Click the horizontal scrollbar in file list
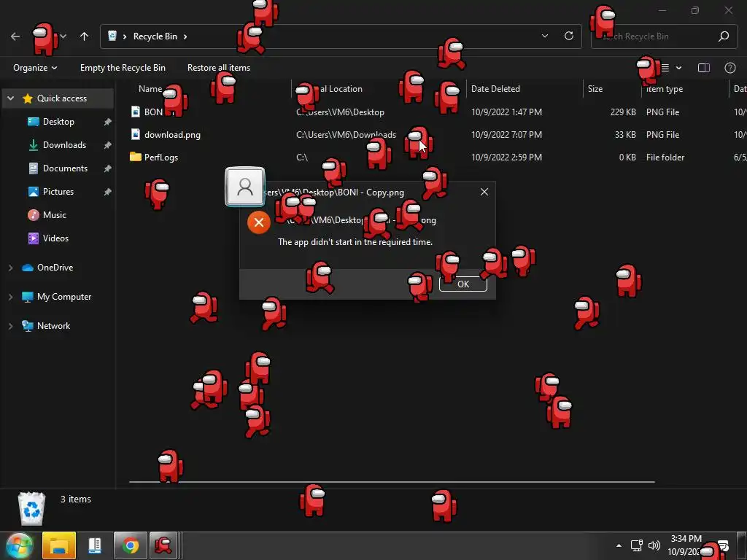747x560 pixels. click(x=392, y=482)
